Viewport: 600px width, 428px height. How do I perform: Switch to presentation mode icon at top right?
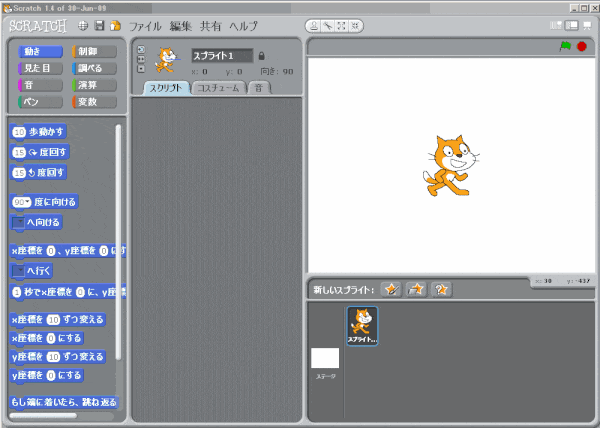[x=586, y=25]
